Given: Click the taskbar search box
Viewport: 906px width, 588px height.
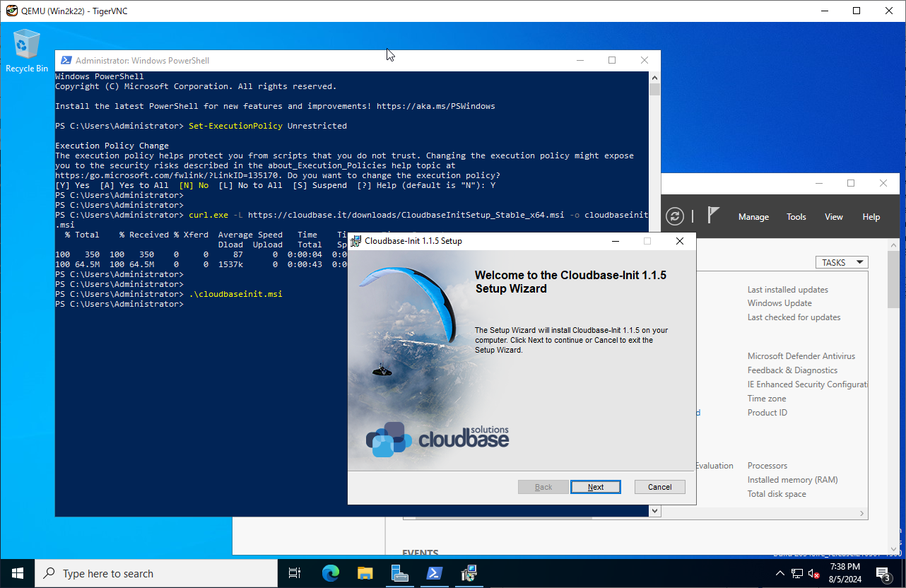Looking at the screenshot, I should point(155,573).
